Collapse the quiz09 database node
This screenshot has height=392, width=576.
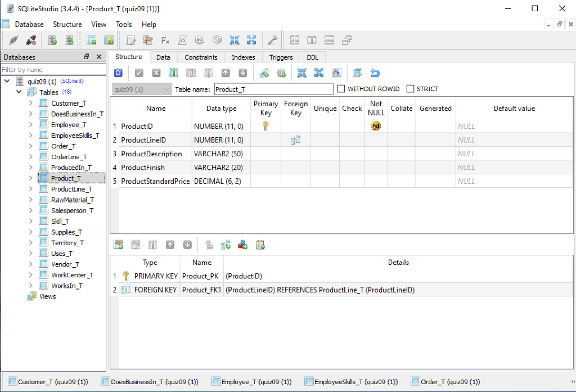[x=7, y=80]
